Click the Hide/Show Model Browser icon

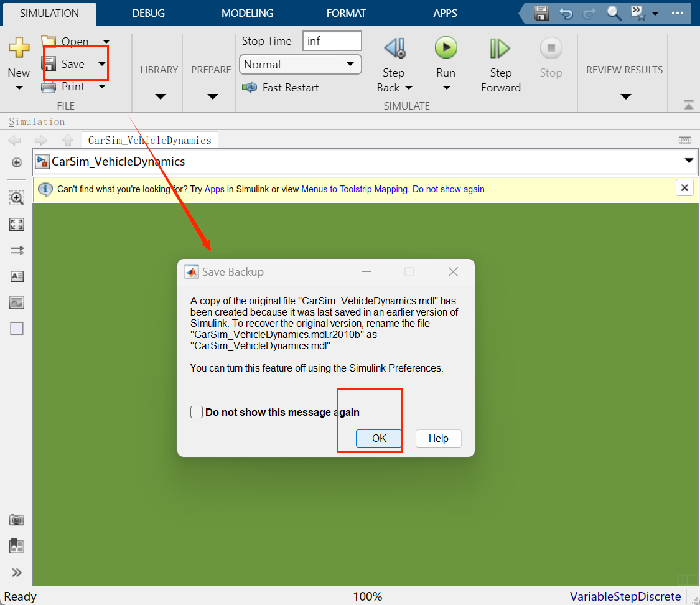pyautogui.click(x=17, y=162)
